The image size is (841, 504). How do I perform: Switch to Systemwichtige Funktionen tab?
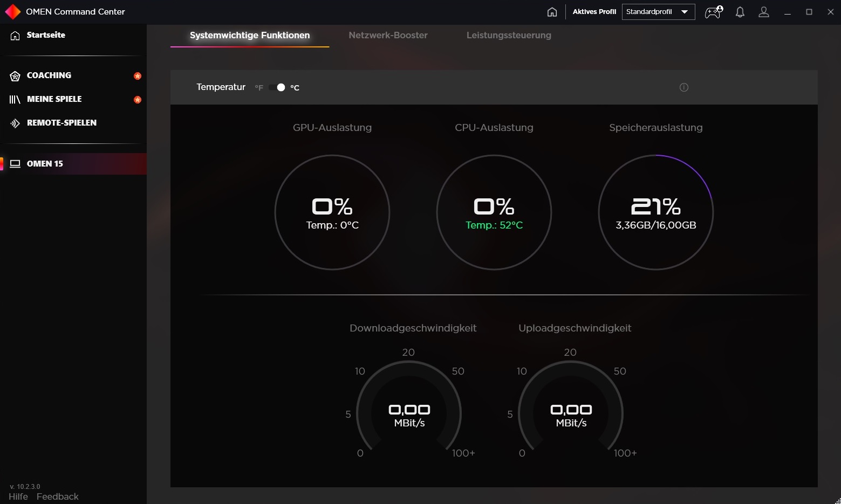click(x=250, y=36)
